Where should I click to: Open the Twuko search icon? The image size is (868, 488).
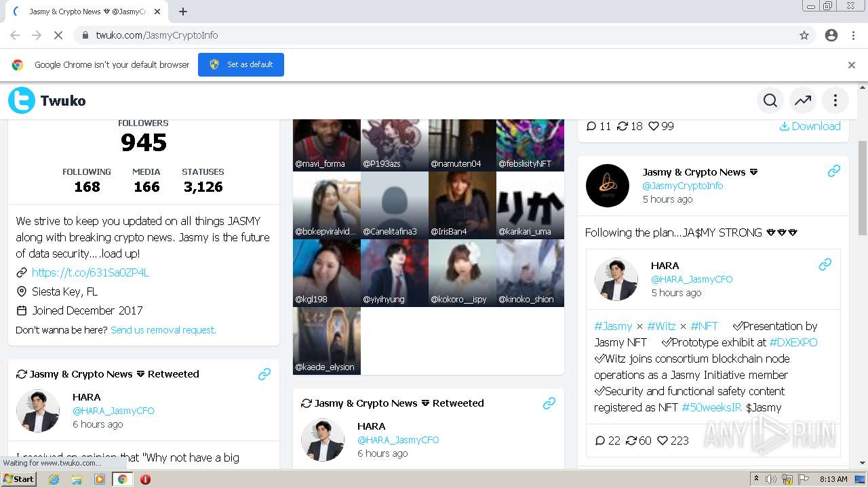pyautogui.click(x=770, y=101)
